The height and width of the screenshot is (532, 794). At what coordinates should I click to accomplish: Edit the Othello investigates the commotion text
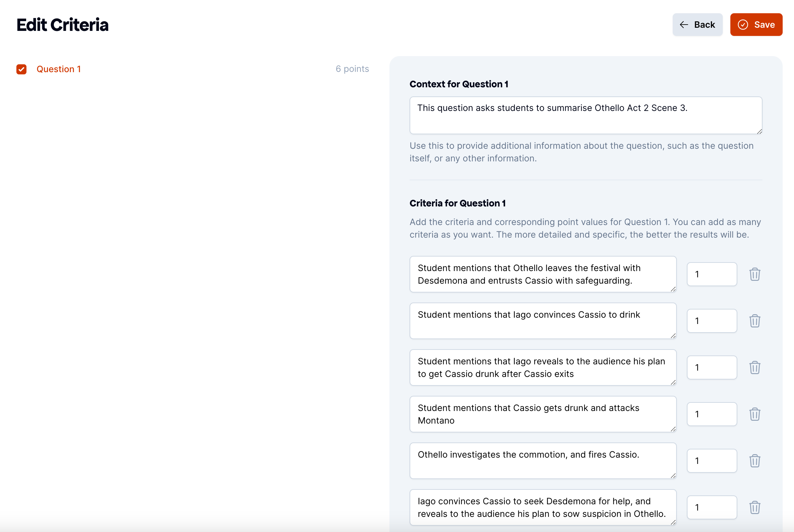(543, 461)
